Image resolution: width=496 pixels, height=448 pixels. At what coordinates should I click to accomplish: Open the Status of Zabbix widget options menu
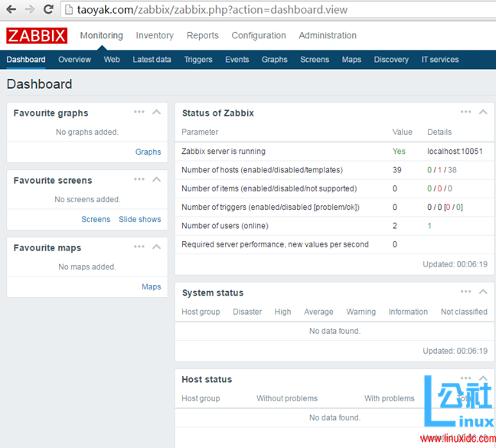(x=465, y=112)
